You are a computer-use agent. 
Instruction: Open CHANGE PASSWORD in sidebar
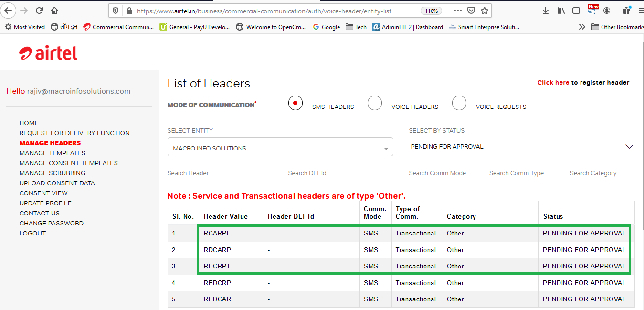point(52,223)
